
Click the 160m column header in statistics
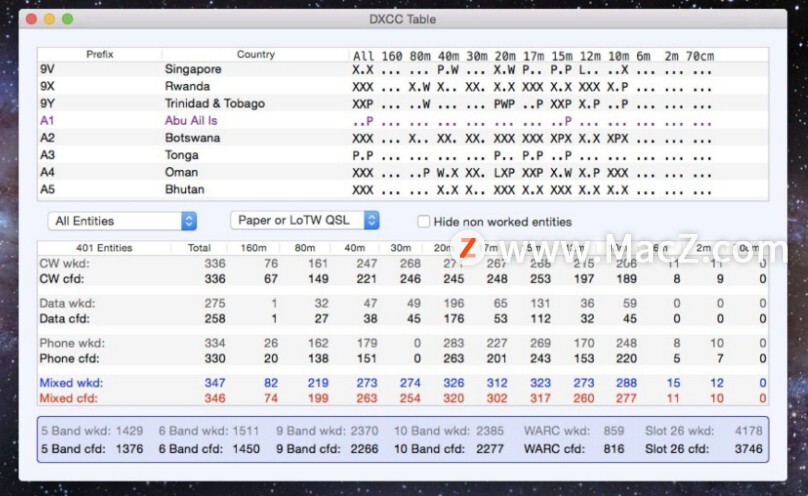254,248
